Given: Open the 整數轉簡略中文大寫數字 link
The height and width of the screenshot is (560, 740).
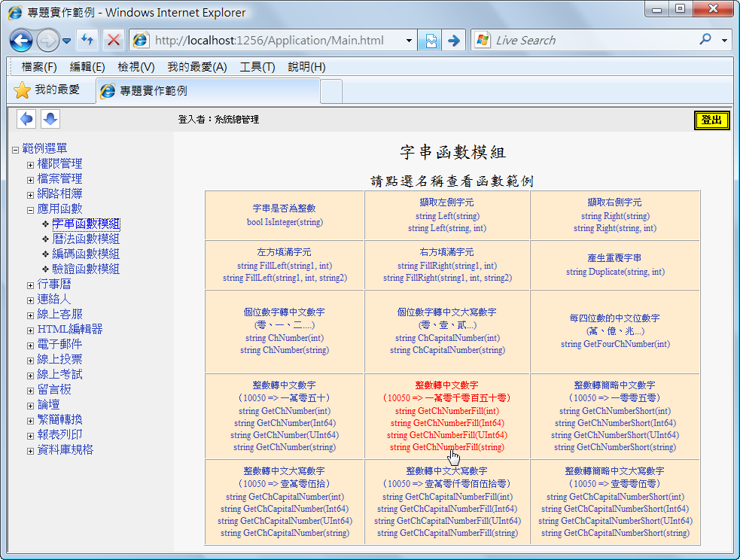Looking at the screenshot, I should (614, 502).
